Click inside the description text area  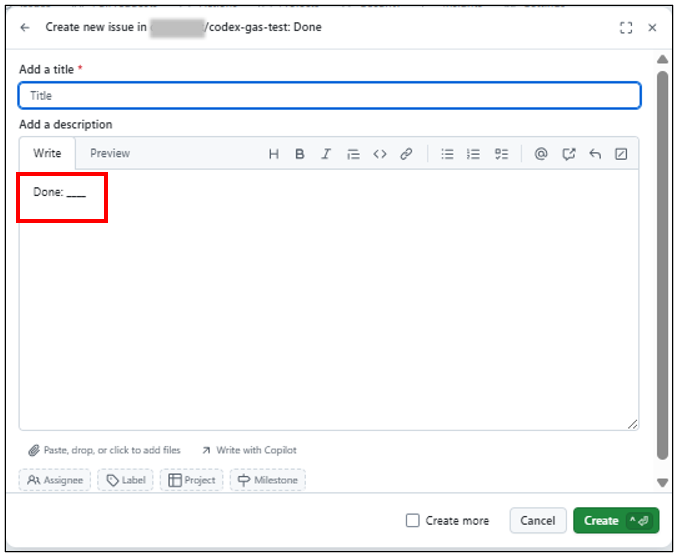pyautogui.click(x=329, y=300)
